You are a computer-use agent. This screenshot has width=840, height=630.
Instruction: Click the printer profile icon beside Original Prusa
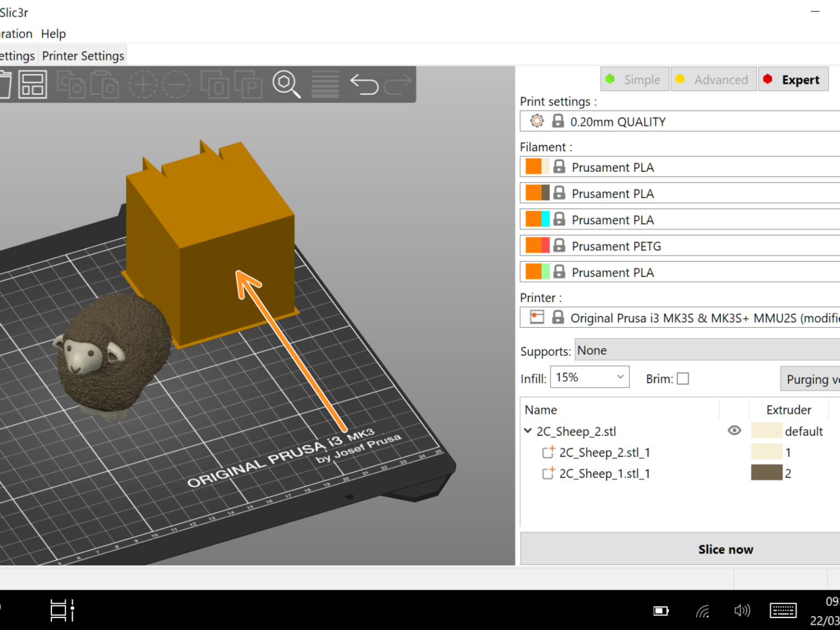[x=536, y=317]
